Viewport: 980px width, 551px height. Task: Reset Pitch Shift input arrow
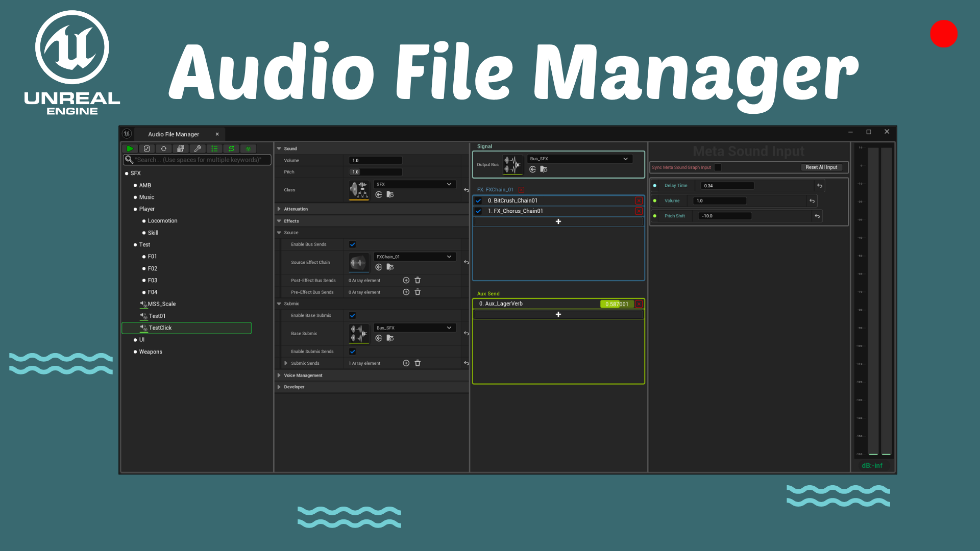pyautogui.click(x=817, y=216)
